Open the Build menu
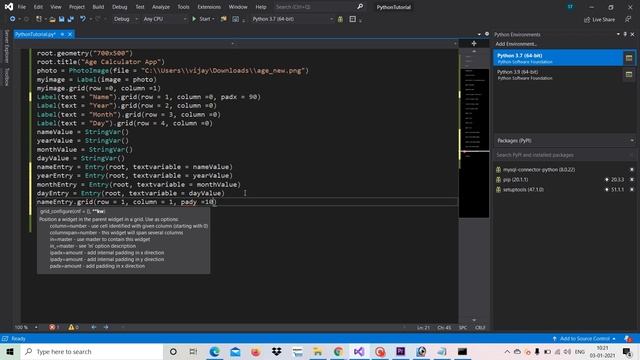The image size is (640, 360). (98, 7)
